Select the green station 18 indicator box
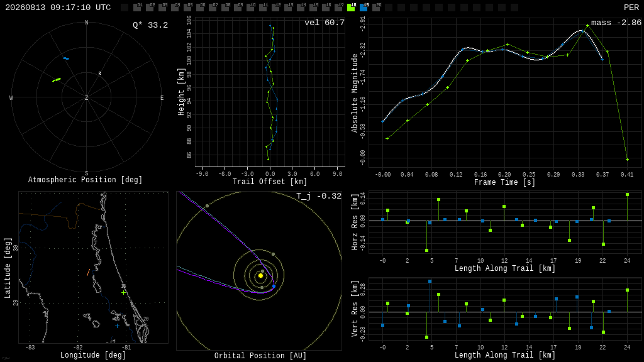This screenshot has height=362, width=644. click(x=351, y=8)
